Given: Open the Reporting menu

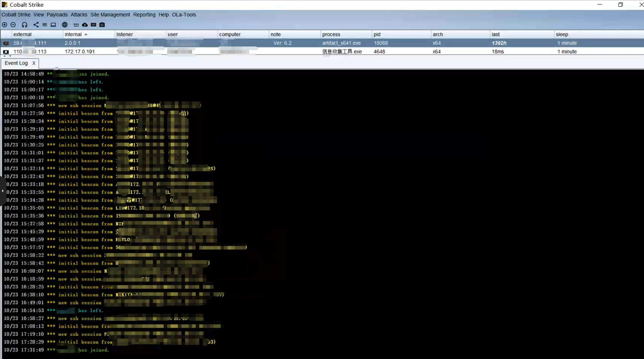Looking at the screenshot, I should click(x=144, y=15).
